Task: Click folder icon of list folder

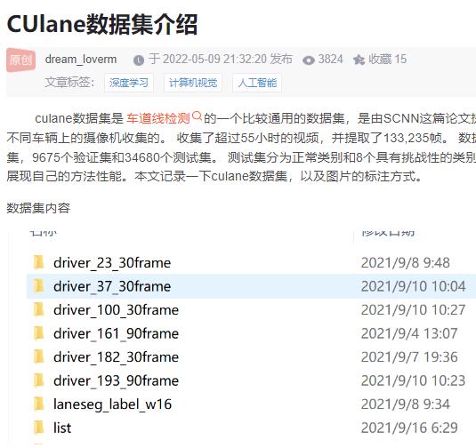Action: point(39,428)
